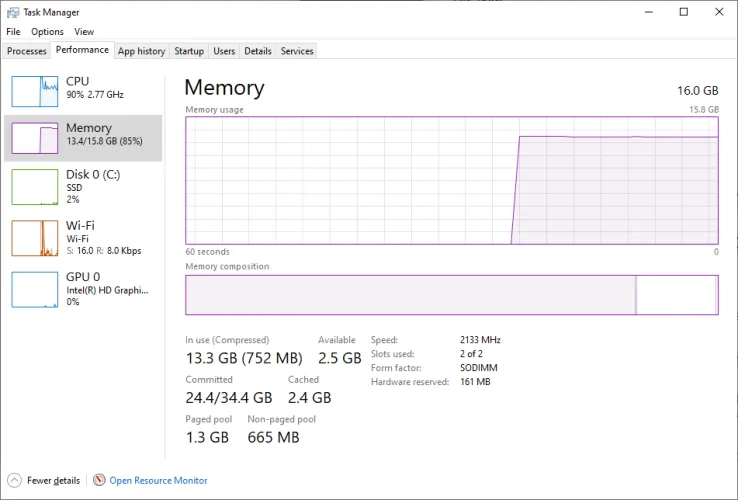Select the GPU 0 graph thumbnail

35,289
